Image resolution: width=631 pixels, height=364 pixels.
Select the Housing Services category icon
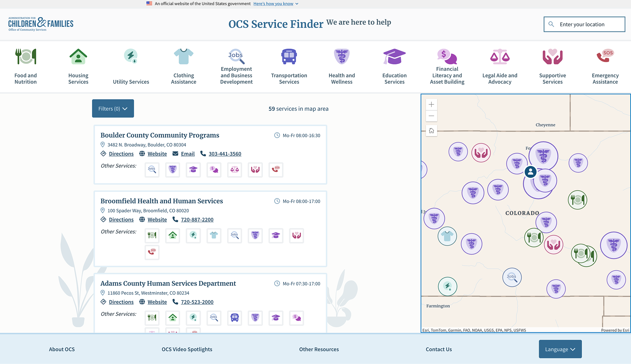click(x=78, y=57)
